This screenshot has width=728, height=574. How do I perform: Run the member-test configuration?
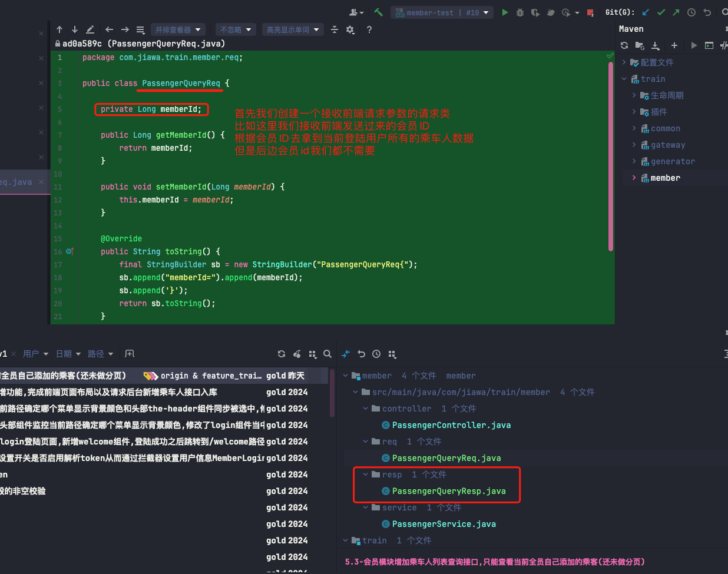tap(505, 12)
